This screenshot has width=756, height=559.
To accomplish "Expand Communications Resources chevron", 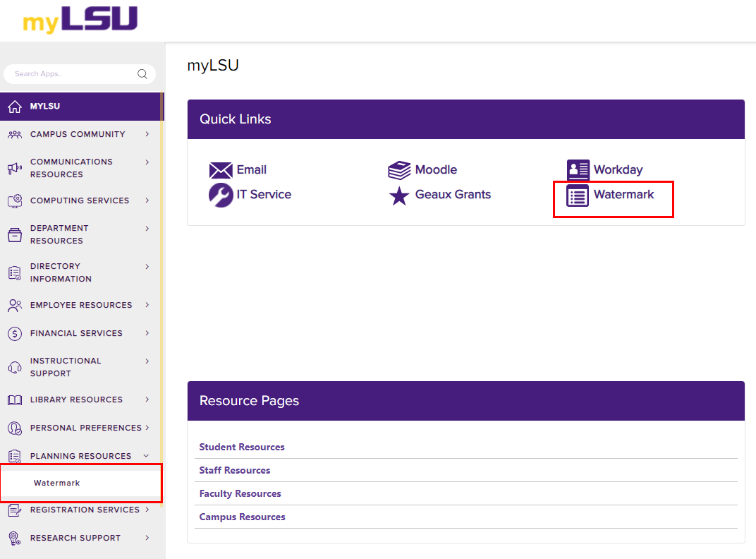I will tap(147, 162).
